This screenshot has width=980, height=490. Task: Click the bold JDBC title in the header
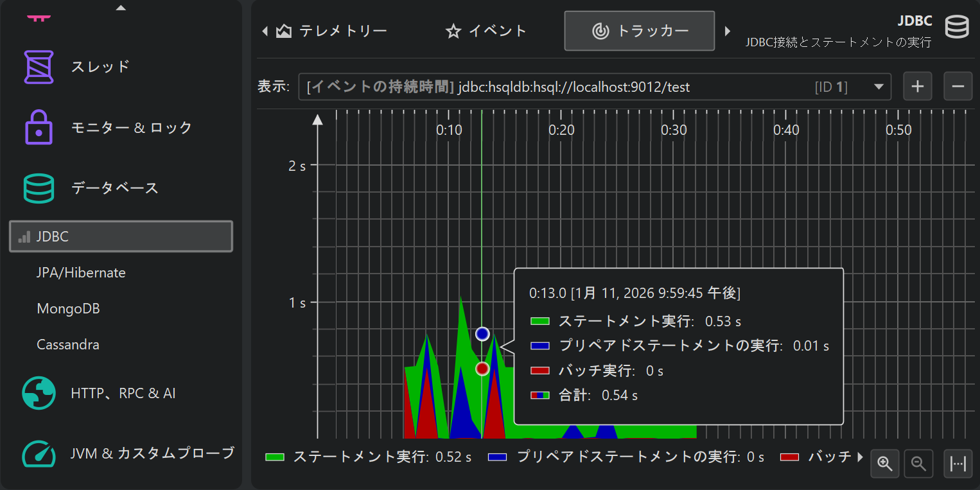point(914,20)
